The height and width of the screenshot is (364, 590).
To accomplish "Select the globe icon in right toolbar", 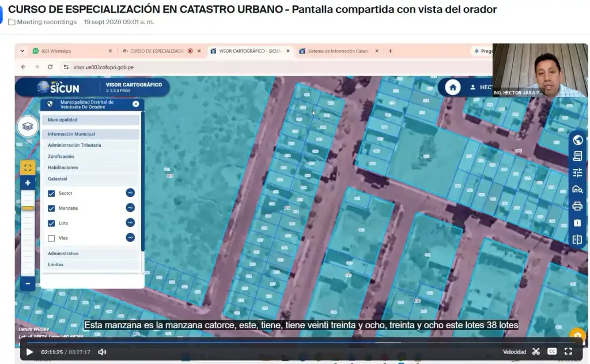I will (577, 140).
